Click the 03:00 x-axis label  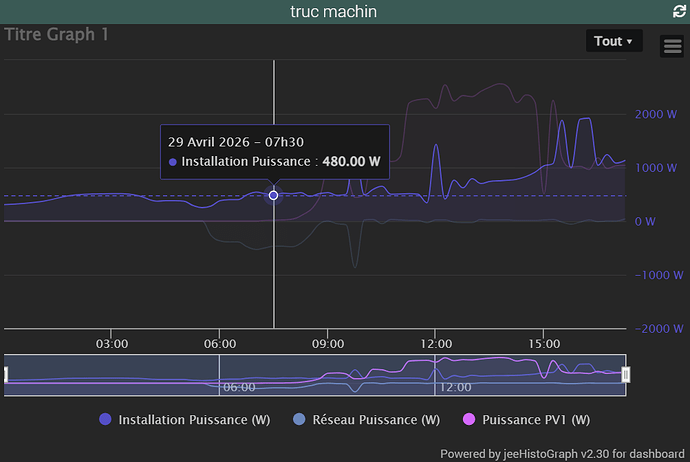[x=112, y=344]
